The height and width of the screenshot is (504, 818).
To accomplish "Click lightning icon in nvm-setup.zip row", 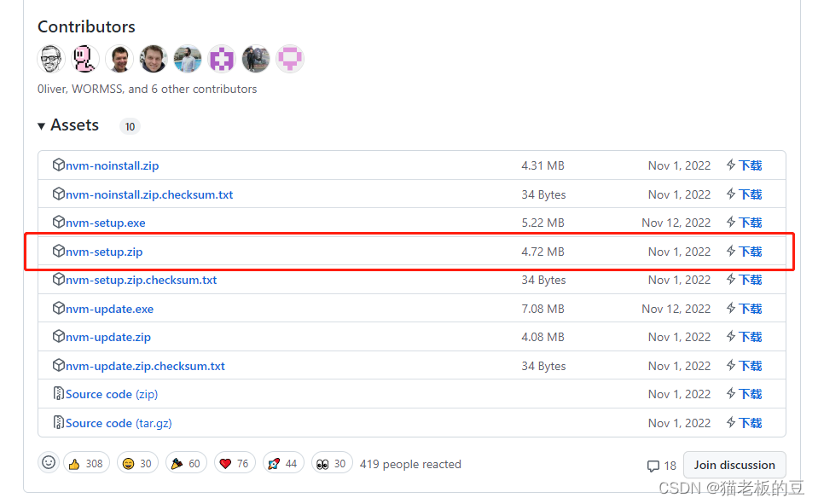I will click(x=731, y=252).
